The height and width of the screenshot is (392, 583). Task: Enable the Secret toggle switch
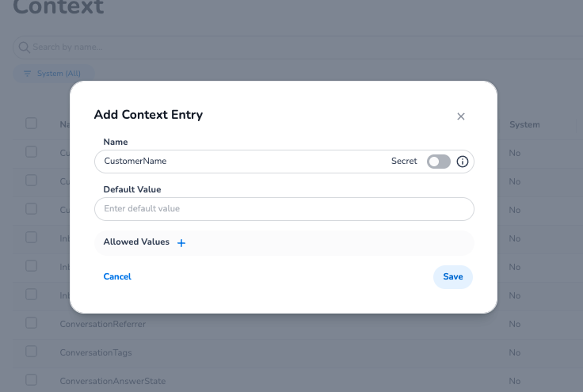pyautogui.click(x=438, y=162)
